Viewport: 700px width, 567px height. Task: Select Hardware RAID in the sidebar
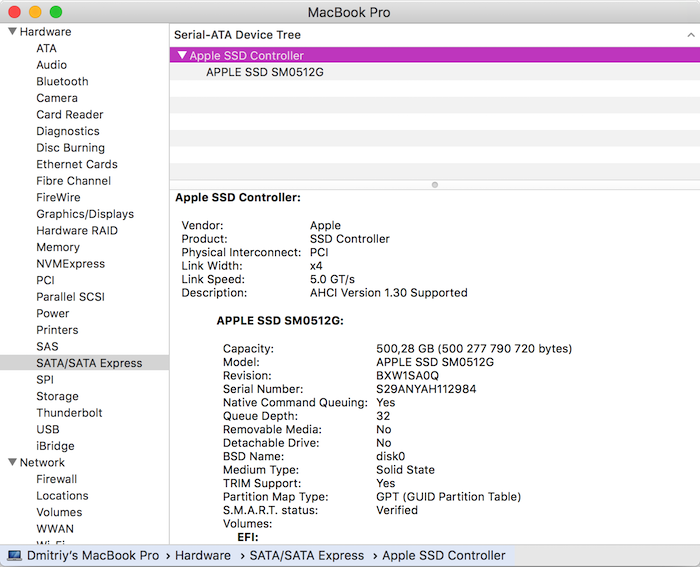coord(77,230)
